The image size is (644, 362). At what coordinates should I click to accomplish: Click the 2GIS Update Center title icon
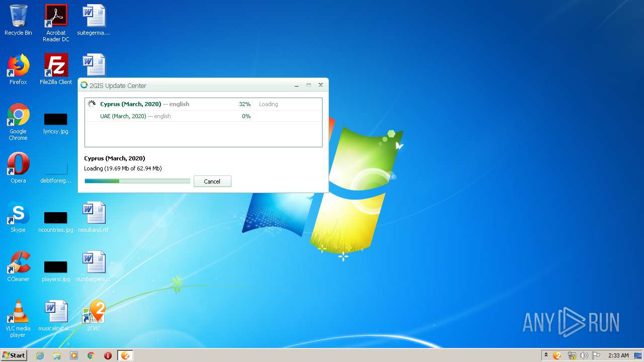pyautogui.click(x=84, y=85)
